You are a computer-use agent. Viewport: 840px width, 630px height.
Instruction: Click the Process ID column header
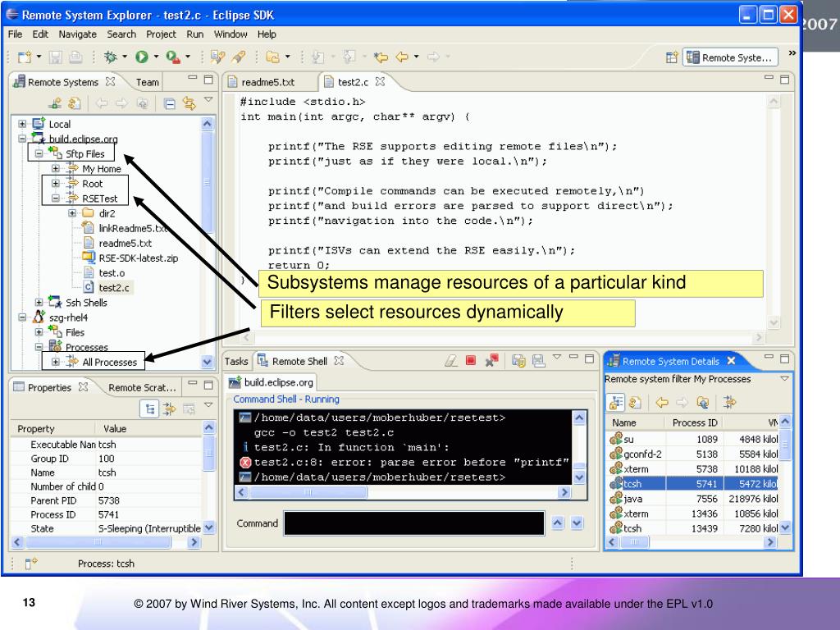695,422
